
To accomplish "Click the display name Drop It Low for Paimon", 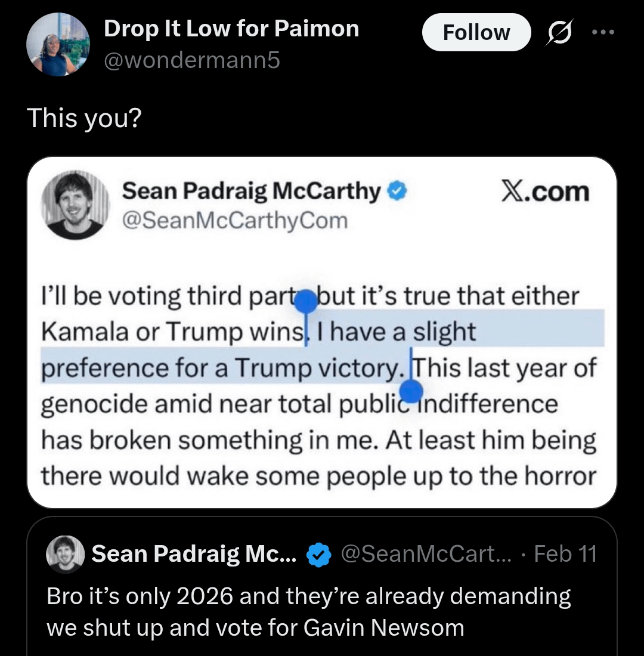I will click(x=231, y=29).
